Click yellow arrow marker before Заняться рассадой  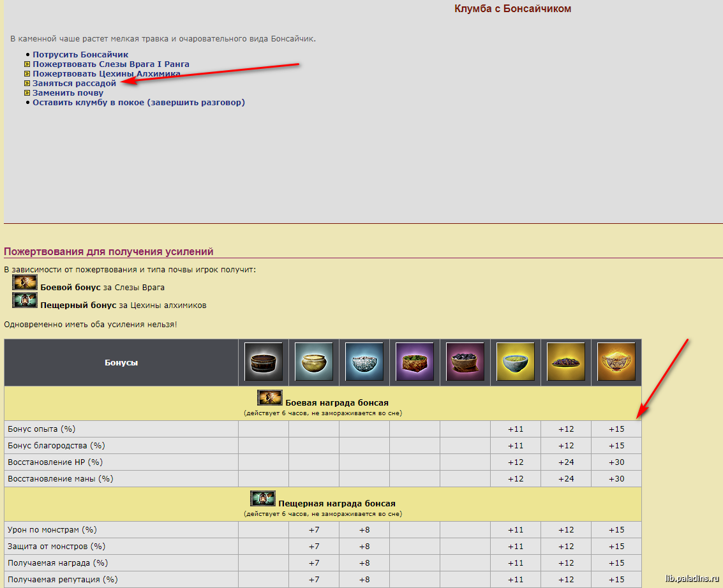click(x=27, y=84)
